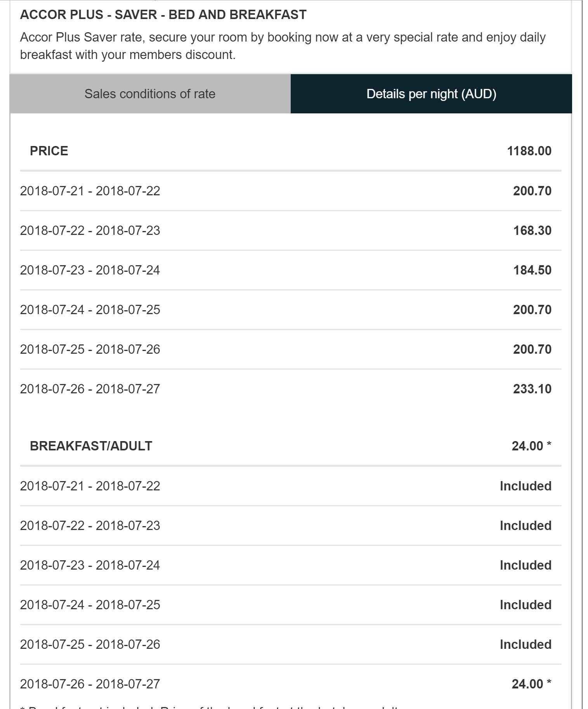Click Included for breakfast on 2018-07-23 - 2018-07-24
This screenshot has height=709, width=588.
(x=526, y=565)
